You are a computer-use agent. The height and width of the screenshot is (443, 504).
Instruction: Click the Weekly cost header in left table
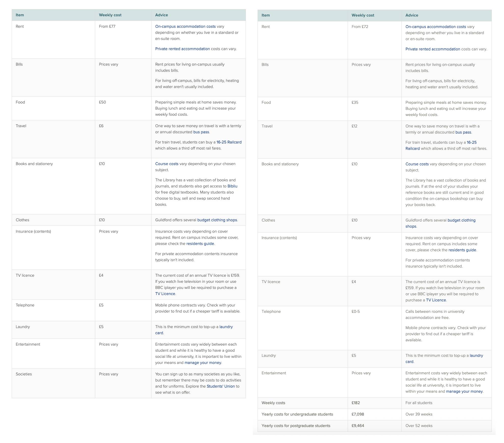click(110, 15)
